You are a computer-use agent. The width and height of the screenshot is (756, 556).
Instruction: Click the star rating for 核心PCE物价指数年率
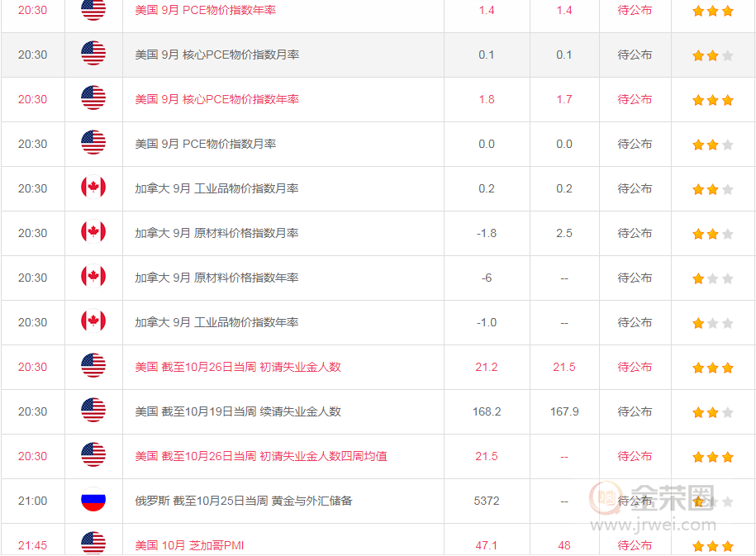click(x=712, y=100)
